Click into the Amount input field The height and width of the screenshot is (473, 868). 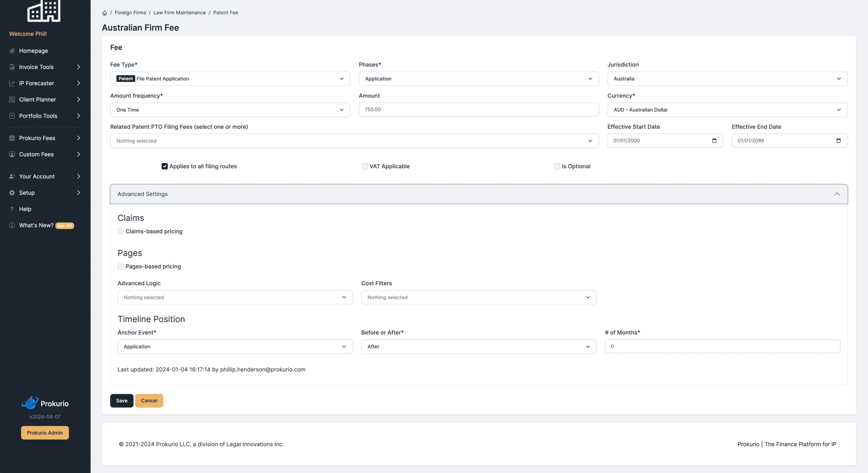(x=478, y=109)
